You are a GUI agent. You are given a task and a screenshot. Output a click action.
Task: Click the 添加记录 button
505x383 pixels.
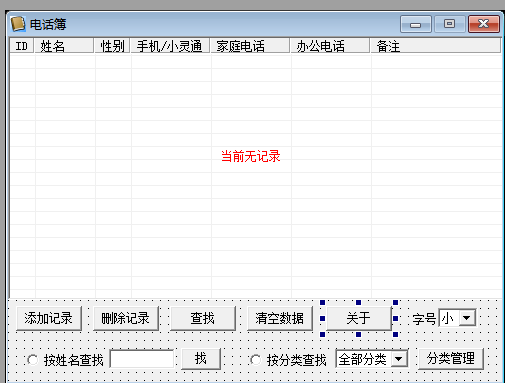(x=49, y=318)
